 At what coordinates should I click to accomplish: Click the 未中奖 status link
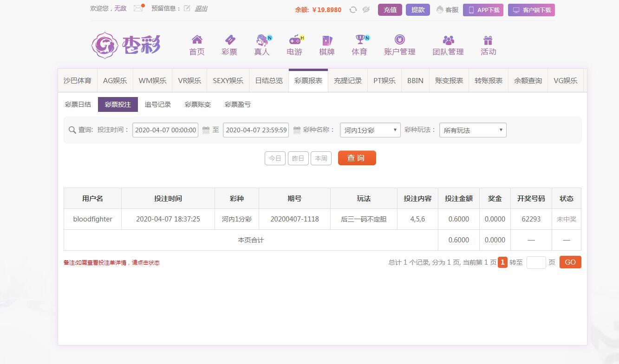[566, 219]
